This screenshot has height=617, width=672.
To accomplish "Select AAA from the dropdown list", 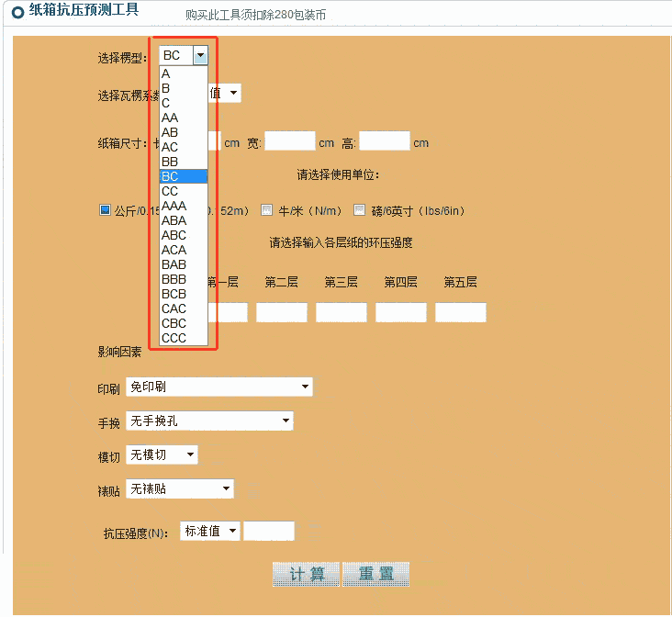I will 174,206.
